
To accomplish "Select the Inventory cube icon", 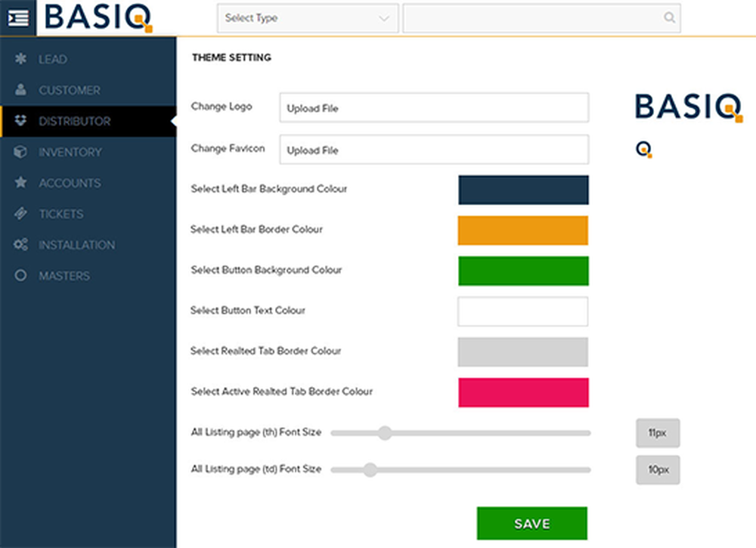I will click(x=21, y=152).
